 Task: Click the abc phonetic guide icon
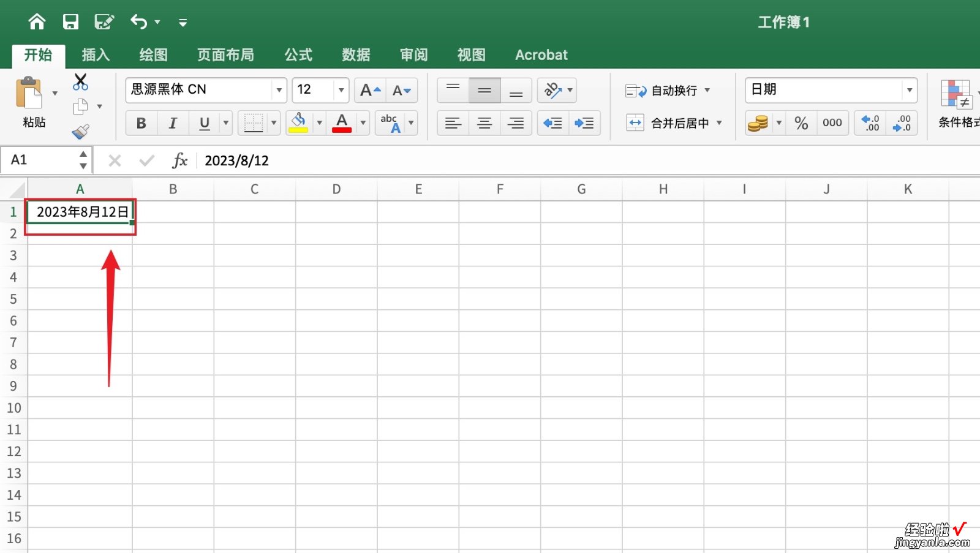tap(390, 123)
